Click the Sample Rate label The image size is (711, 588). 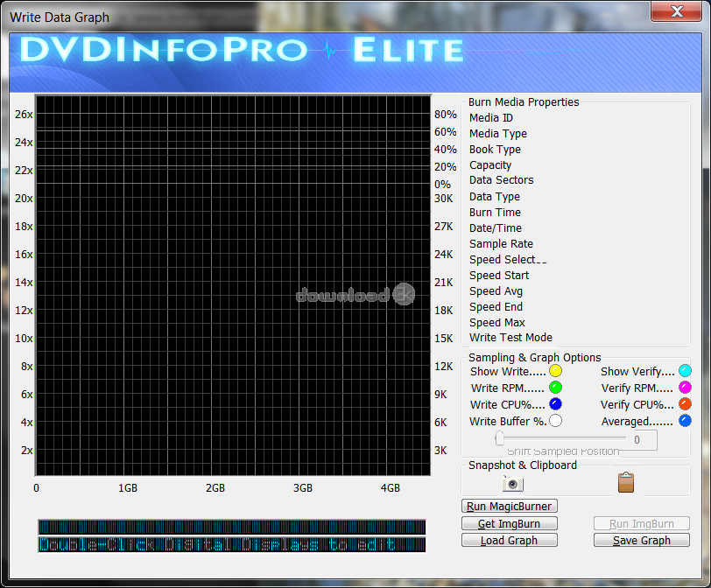pos(501,244)
